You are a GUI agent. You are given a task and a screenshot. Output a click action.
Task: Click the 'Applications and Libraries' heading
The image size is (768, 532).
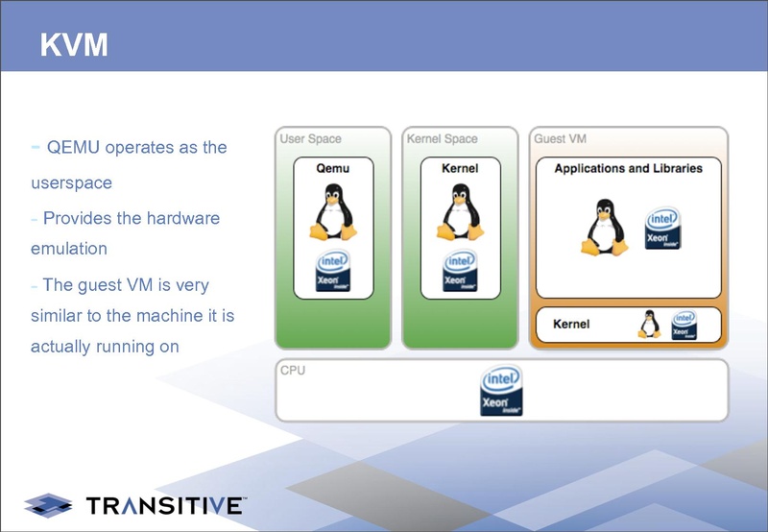click(628, 168)
